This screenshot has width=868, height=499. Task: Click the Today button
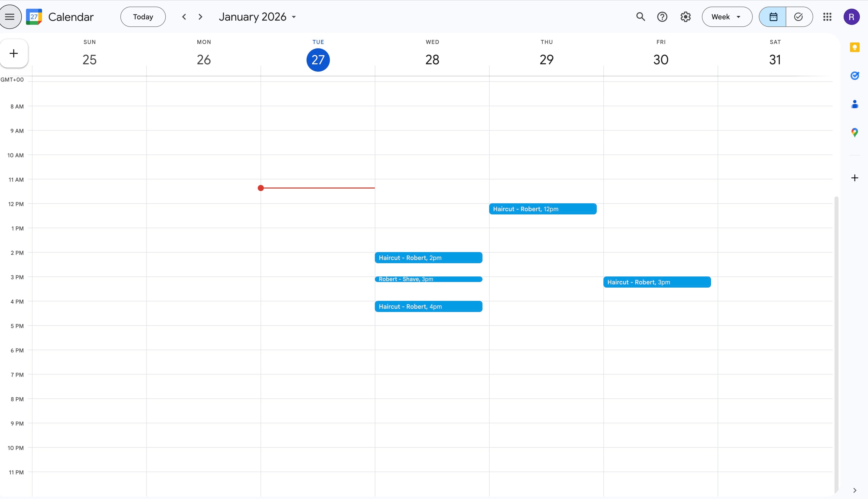pyautogui.click(x=143, y=17)
